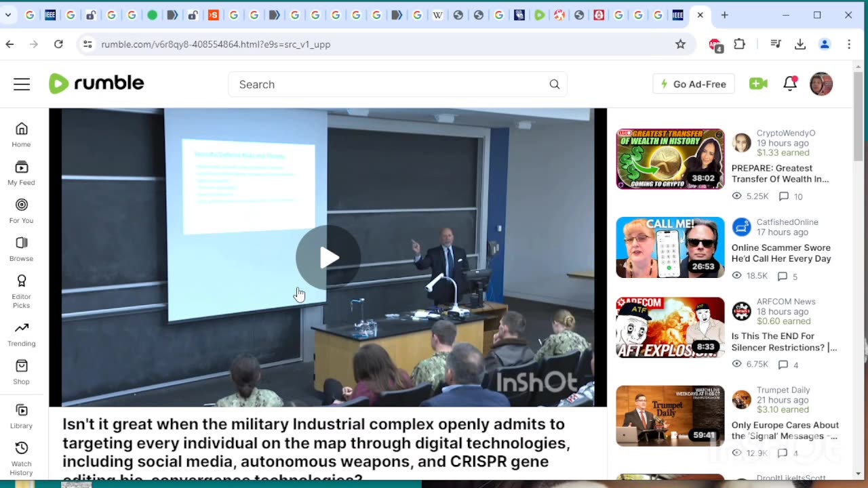Screen dimensions: 868x488
Task: Open CryptoWendyO channel link
Action: [x=786, y=134]
